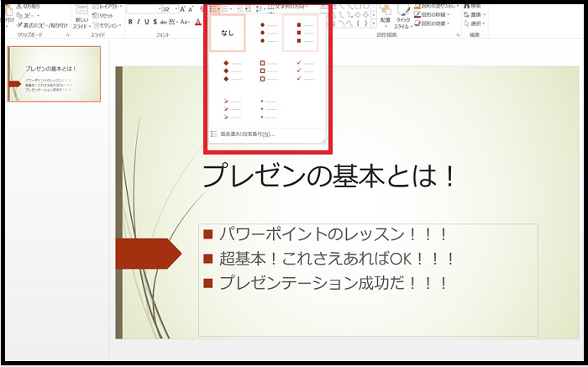Open the Clipboard group dialog launcher

(68, 35)
